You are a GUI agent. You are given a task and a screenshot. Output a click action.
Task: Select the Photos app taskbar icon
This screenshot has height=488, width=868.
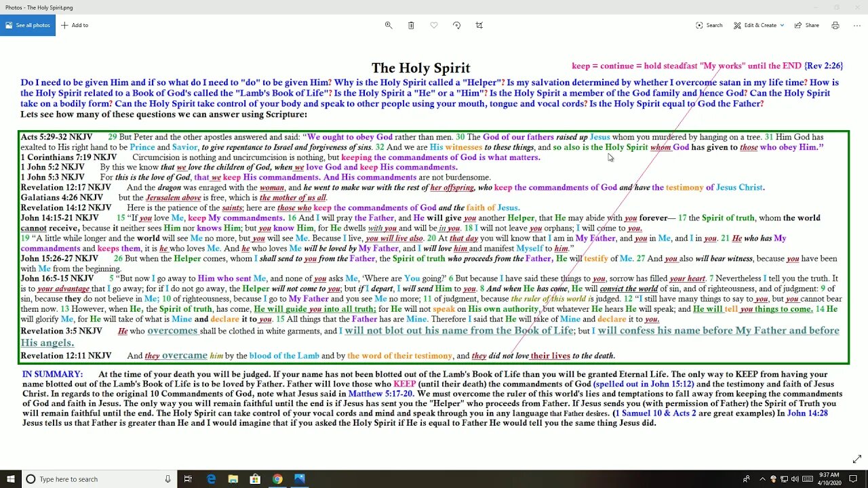coord(299,479)
